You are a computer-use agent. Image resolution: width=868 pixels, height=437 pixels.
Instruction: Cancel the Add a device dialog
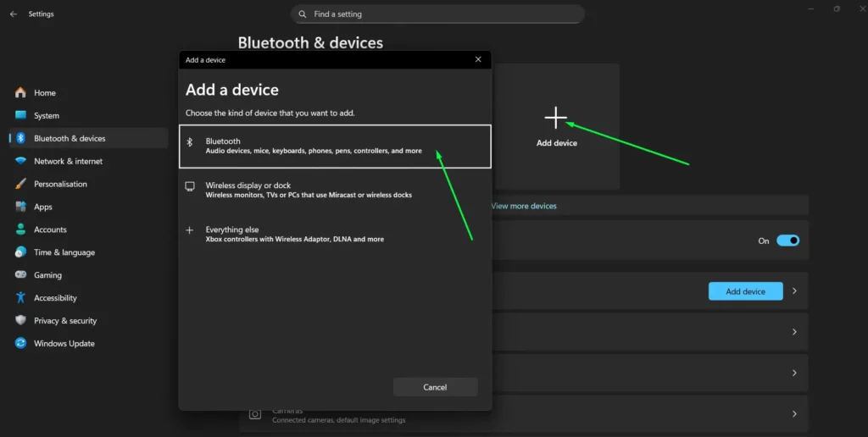435,387
